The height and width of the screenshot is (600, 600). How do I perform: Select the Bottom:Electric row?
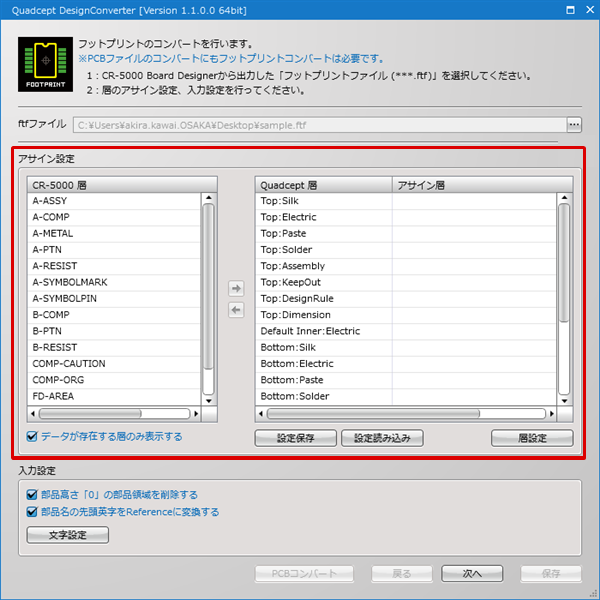click(406, 364)
